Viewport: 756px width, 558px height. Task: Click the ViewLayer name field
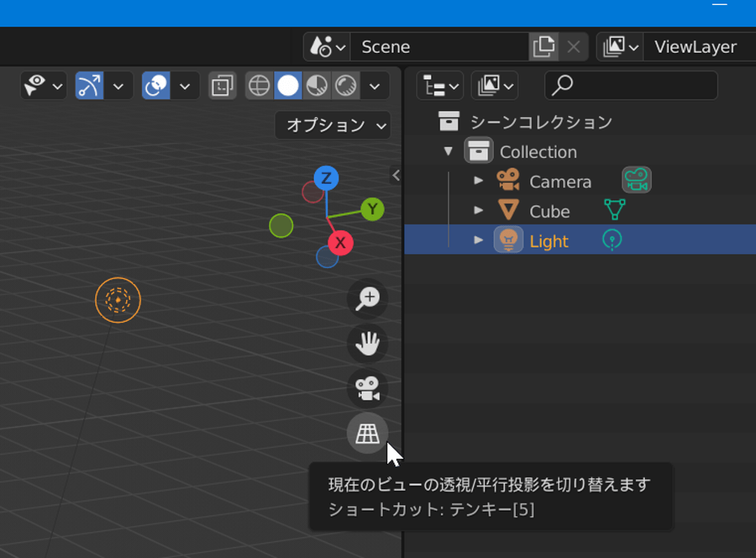(x=700, y=47)
